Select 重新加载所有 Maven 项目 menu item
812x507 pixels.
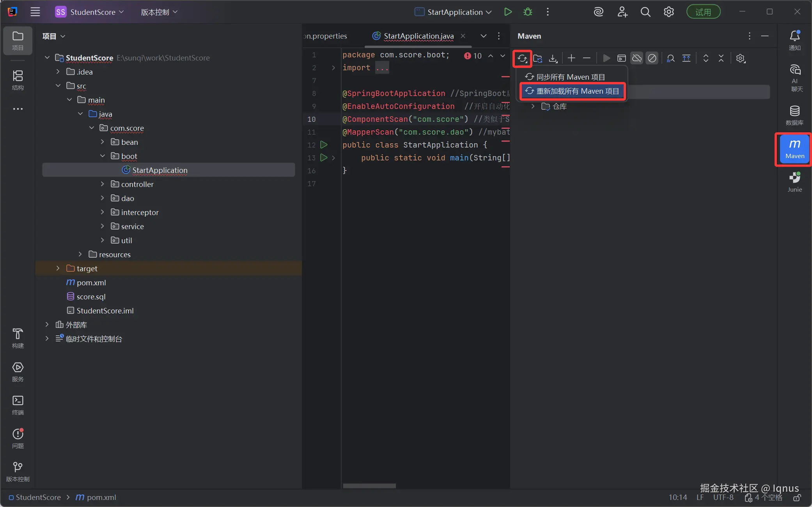(x=573, y=91)
